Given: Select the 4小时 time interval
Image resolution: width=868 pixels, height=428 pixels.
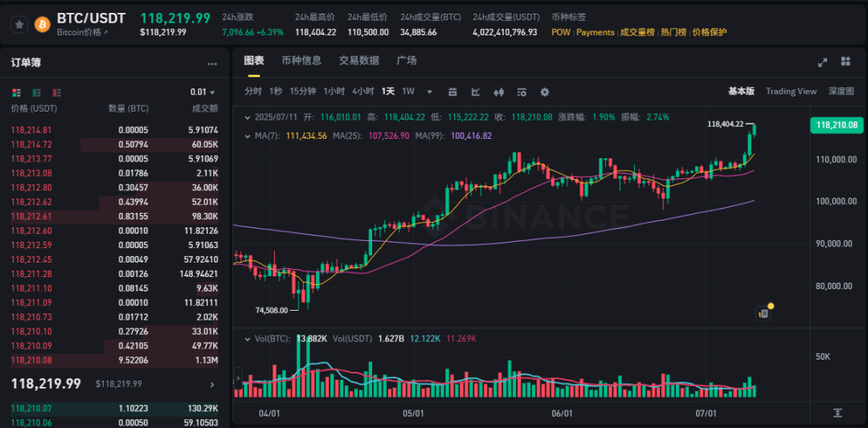Looking at the screenshot, I should pyautogui.click(x=363, y=92).
